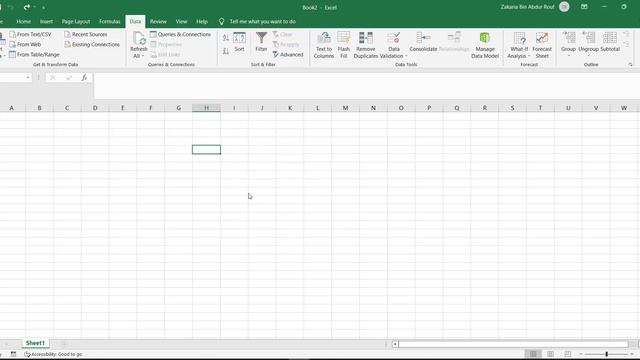Open Existing Connections
This screenshot has height=360, width=640.
[92, 44]
